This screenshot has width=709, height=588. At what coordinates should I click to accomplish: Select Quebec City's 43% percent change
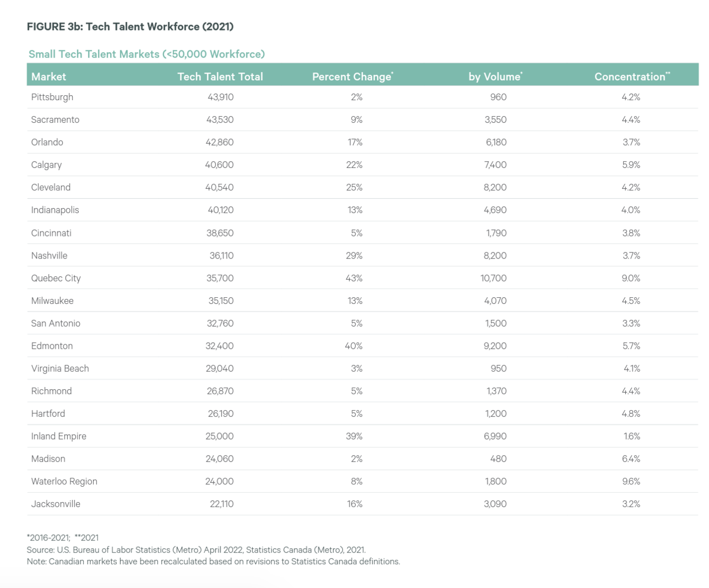coord(354,278)
